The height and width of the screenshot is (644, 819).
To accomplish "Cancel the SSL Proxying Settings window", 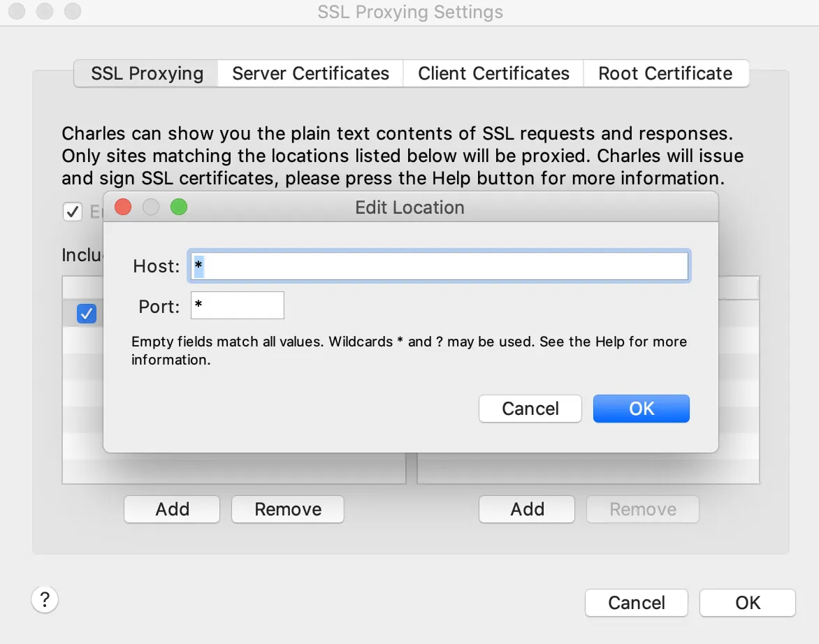I will click(636, 603).
